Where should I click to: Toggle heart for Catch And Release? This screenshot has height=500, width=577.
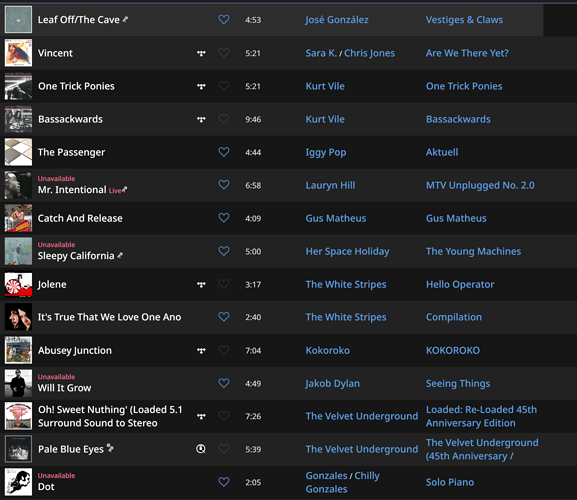pyautogui.click(x=224, y=218)
